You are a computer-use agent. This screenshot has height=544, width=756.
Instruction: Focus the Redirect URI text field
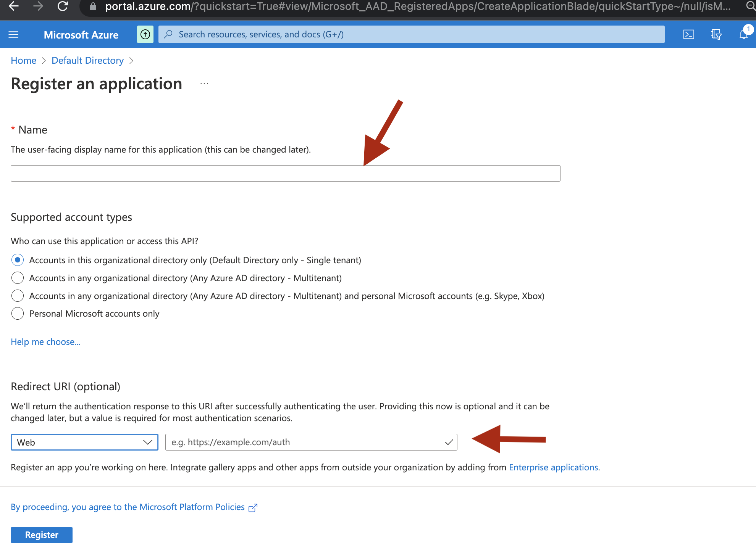(311, 442)
